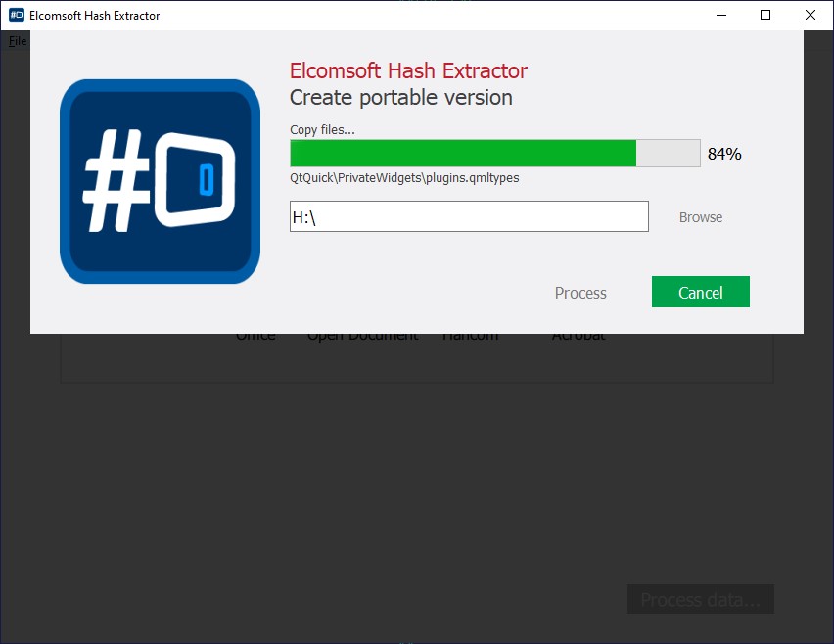Click the 84% progress label
This screenshot has width=834, height=644.
click(x=724, y=154)
